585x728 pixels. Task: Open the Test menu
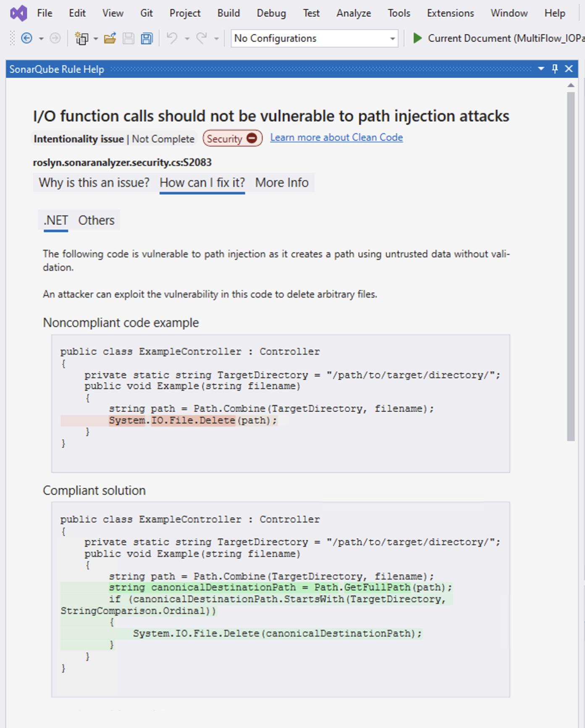tap(311, 13)
